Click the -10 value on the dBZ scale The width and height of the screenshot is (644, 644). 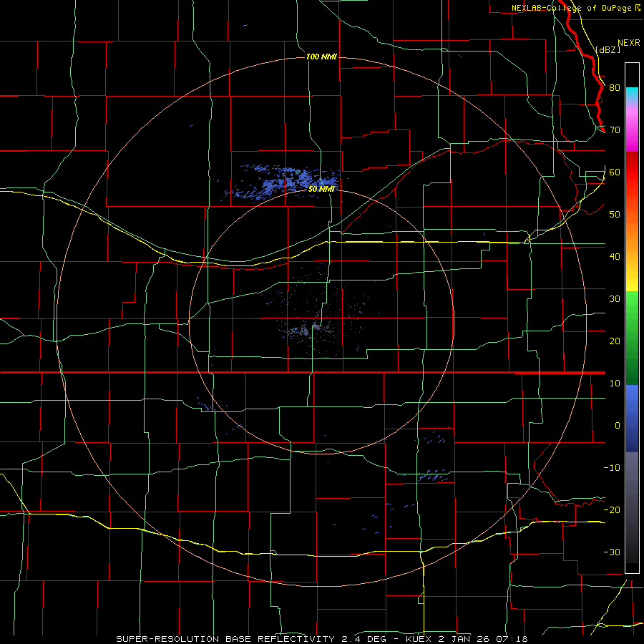pos(612,468)
